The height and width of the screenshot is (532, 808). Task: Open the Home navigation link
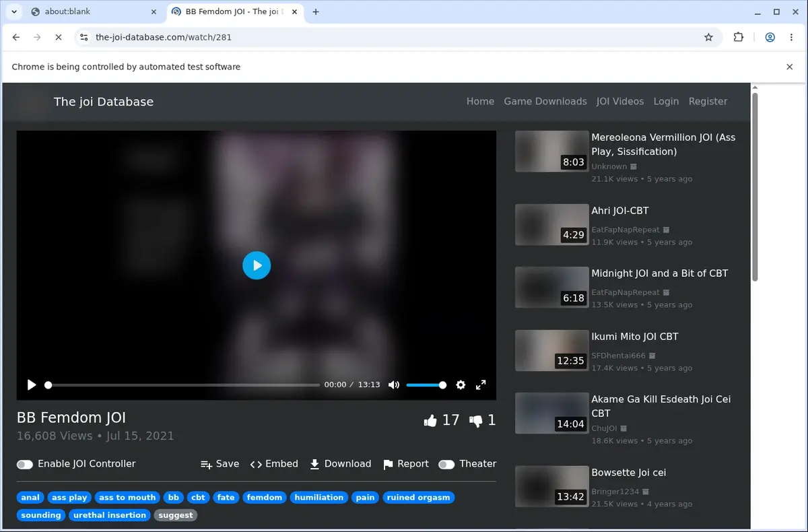480,101
